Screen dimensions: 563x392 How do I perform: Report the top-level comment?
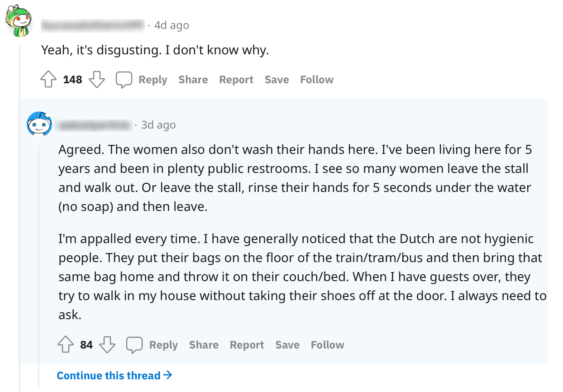[236, 80]
